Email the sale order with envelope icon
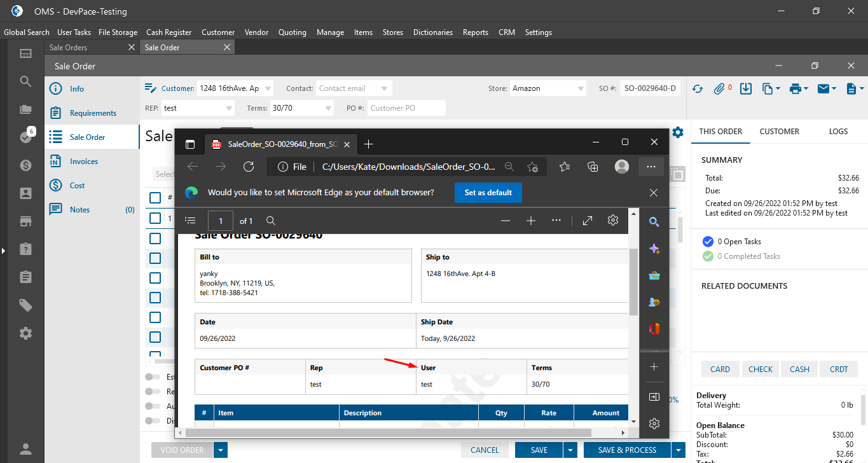The height and width of the screenshot is (463, 868). 824,89
